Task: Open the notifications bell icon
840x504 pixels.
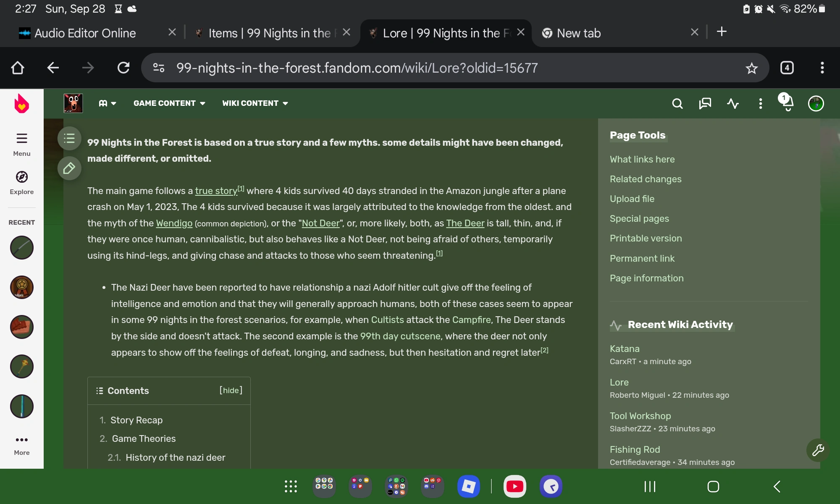Action: point(787,103)
